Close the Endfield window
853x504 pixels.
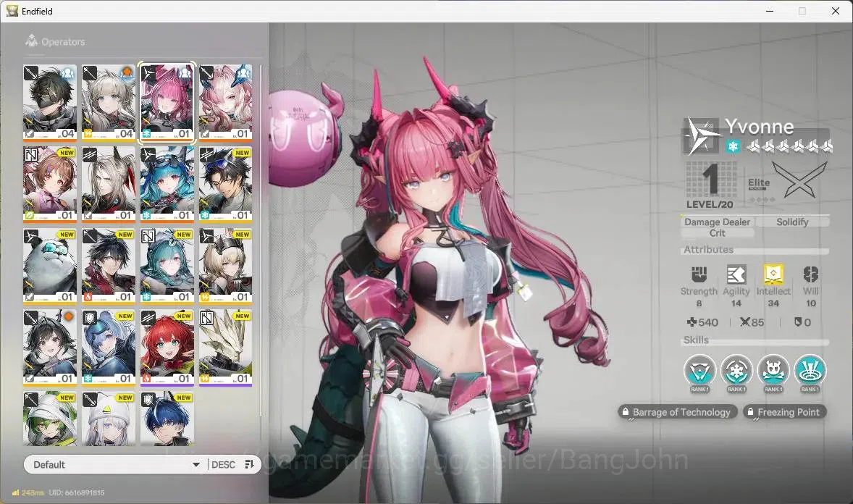[x=836, y=11]
